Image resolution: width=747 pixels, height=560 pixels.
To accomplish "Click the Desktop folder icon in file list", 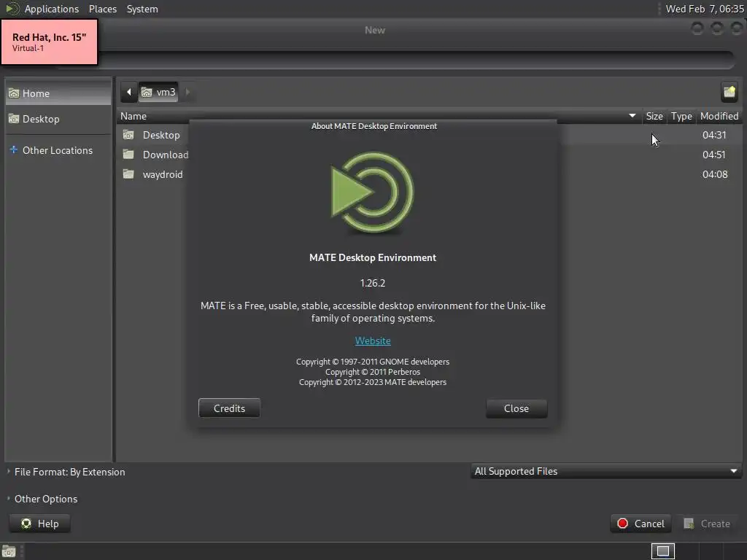I will click(x=128, y=135).
